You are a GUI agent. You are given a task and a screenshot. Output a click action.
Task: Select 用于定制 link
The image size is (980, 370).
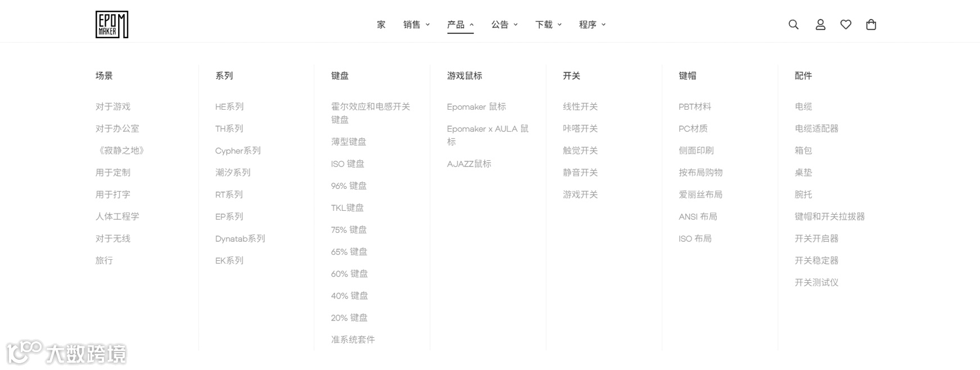112,173
